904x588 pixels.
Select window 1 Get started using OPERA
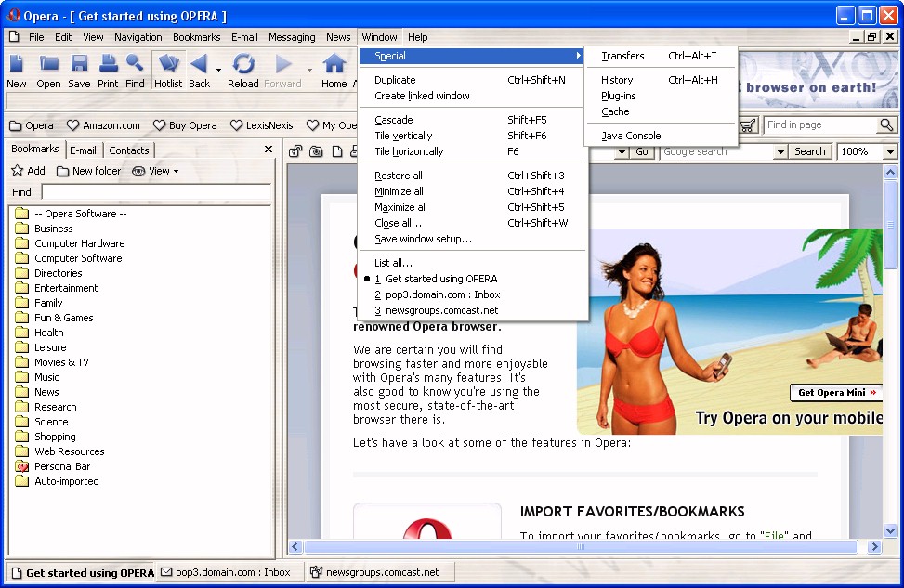[472, 279]
